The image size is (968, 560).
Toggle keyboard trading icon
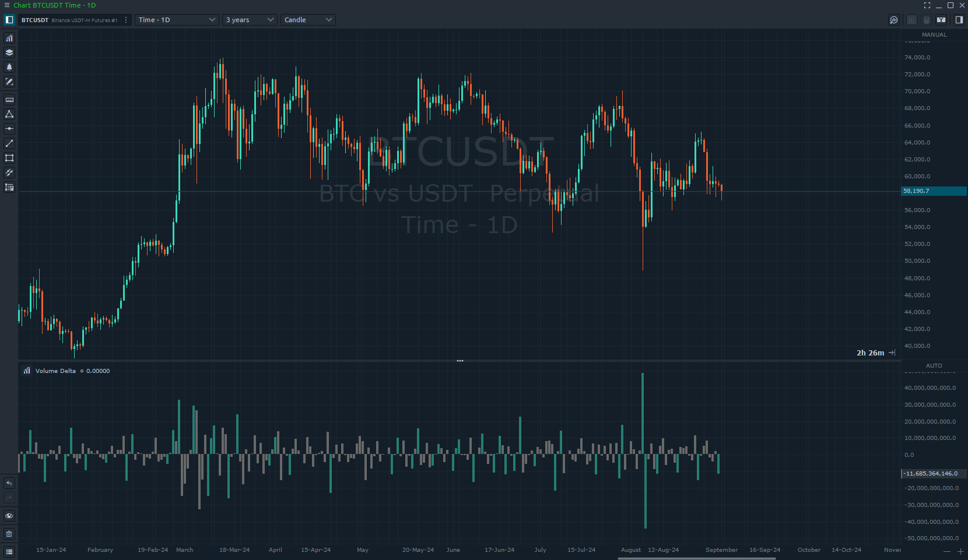(x=912, y=20)
